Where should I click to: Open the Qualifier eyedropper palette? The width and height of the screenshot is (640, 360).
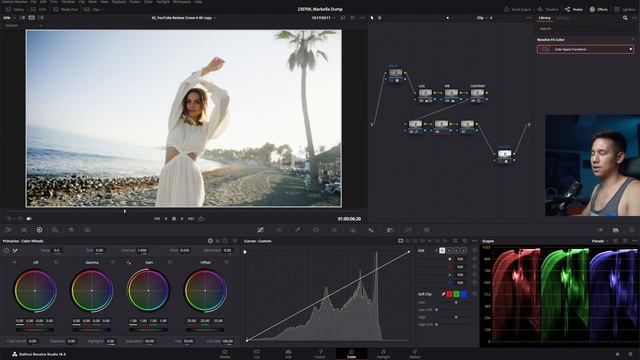point(298,230)
